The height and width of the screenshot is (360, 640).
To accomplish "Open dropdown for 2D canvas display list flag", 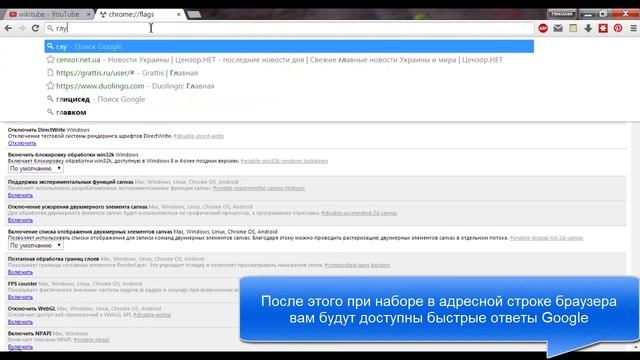I will [x=36, y=245].
